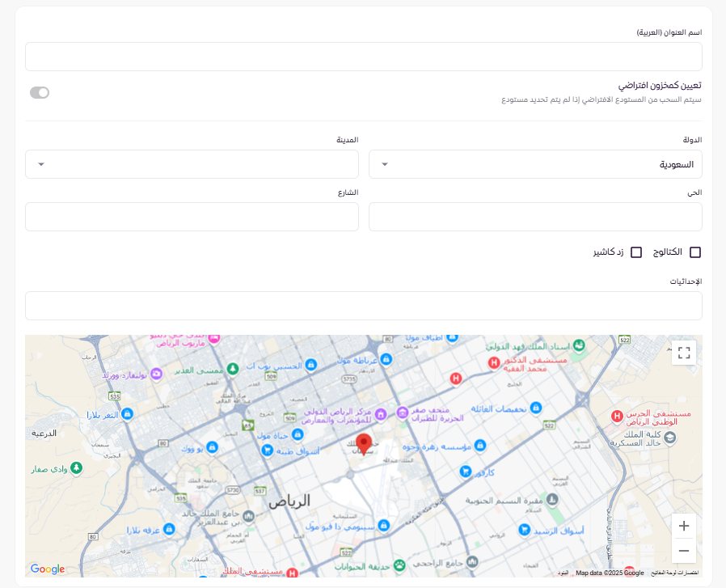Screen dimensions: 726x588
Task: Enter fullscreen view on the map
Action: pos(683,353)
